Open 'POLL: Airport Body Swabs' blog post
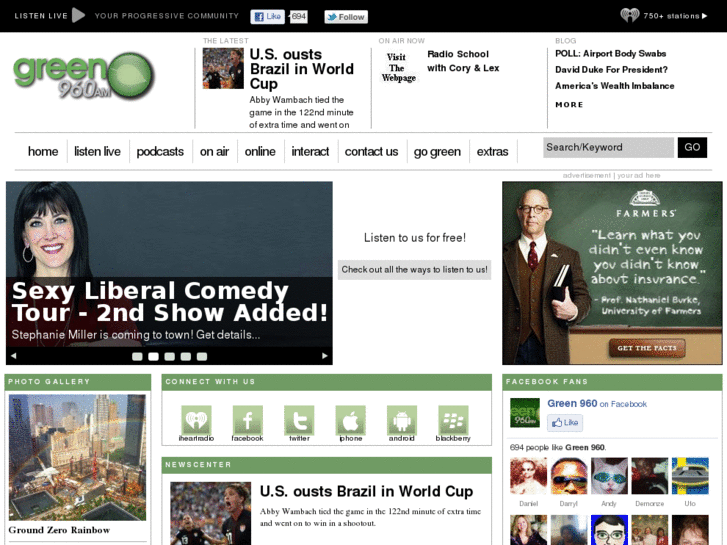 point(610,53)
